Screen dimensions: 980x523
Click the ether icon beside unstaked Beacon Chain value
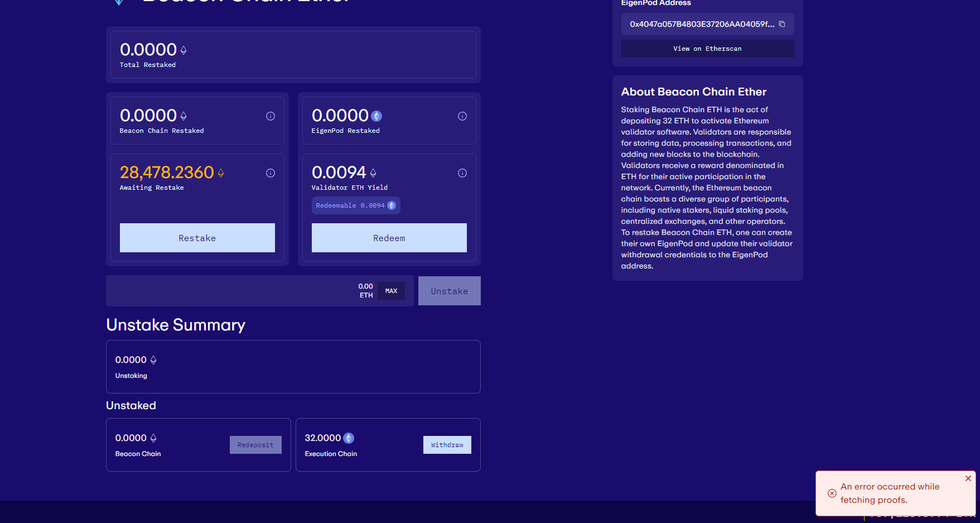click(153, 438)
